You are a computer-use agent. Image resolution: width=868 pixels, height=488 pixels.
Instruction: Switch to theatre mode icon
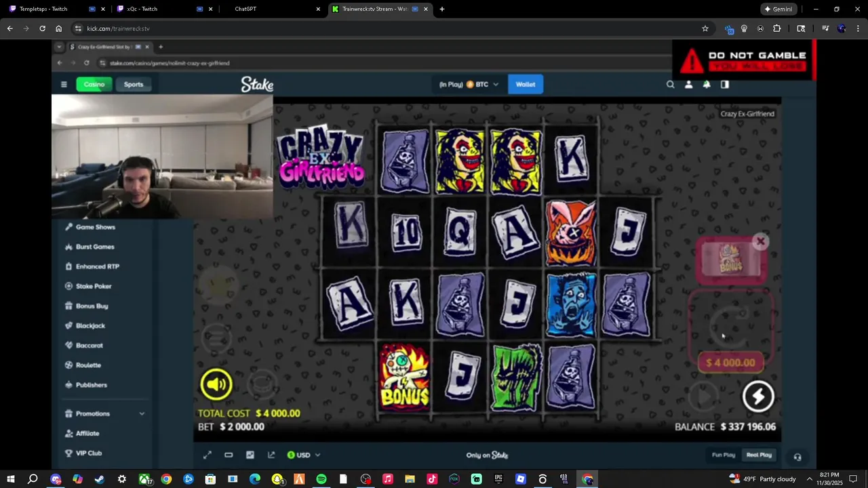(229, 455)
